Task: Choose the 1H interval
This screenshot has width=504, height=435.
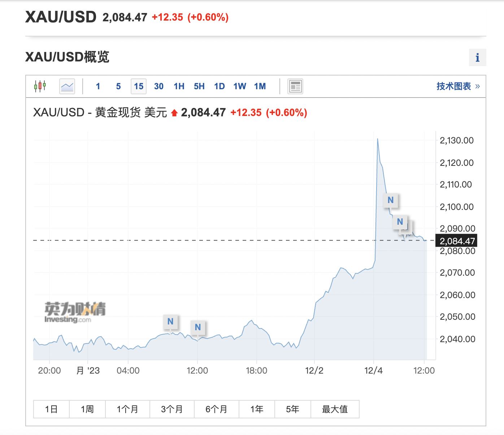Action: 179,86
